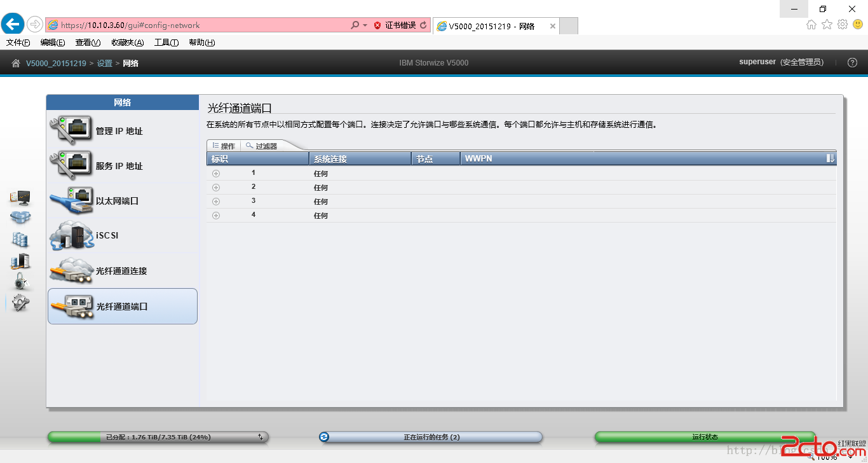Viewport: 868px width, 463px height.
Task: Click the superuser account label
Action: pyautogui.click(x=757, y=62)
